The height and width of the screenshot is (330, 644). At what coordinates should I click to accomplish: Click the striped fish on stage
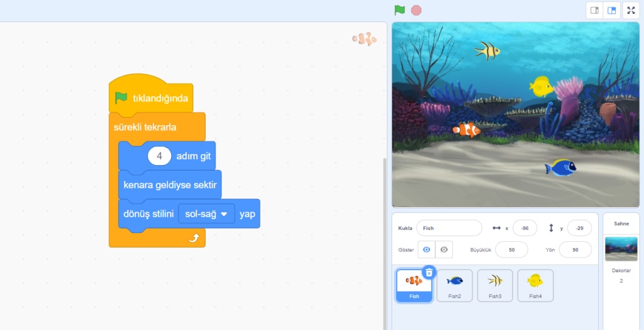coord(487,50)
